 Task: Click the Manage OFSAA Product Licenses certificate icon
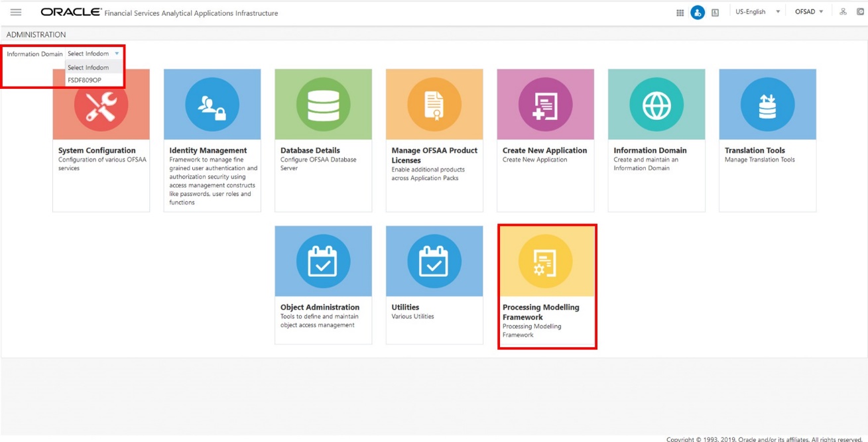(x=434, y=105)
